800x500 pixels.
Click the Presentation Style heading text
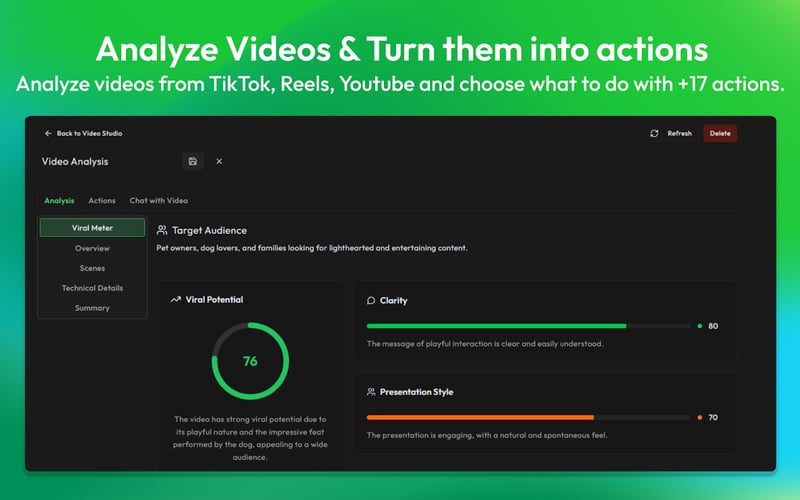(416, 392)
